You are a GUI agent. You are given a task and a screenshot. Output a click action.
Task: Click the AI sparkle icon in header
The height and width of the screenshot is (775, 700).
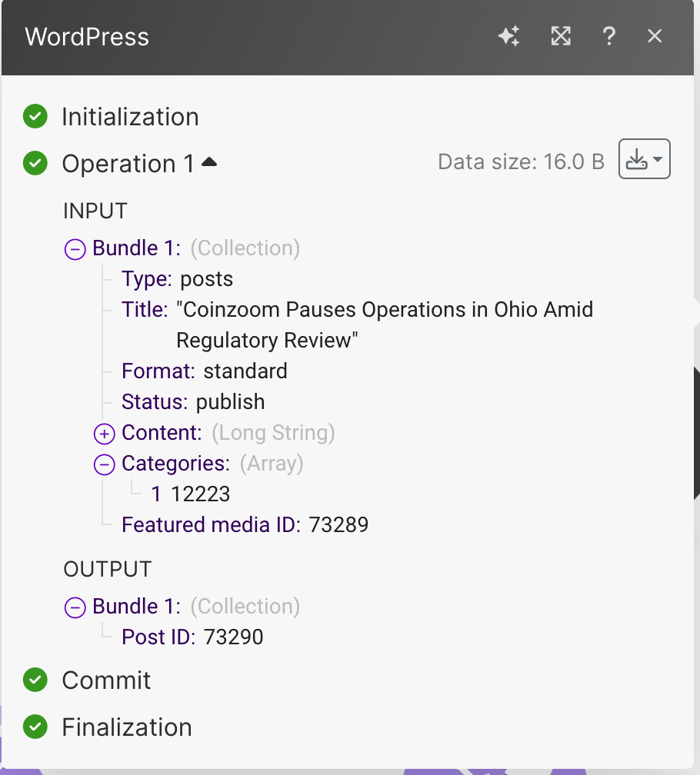(508, 36)
